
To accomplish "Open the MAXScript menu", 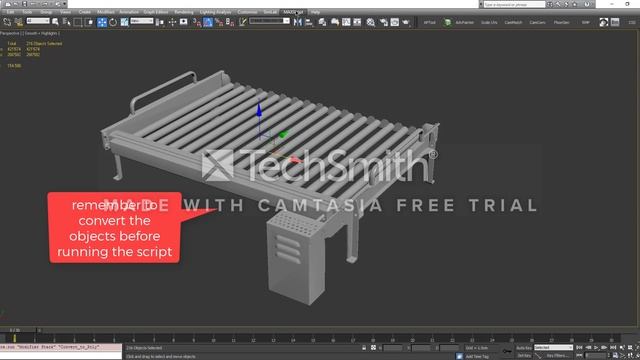I will point(293,12).
